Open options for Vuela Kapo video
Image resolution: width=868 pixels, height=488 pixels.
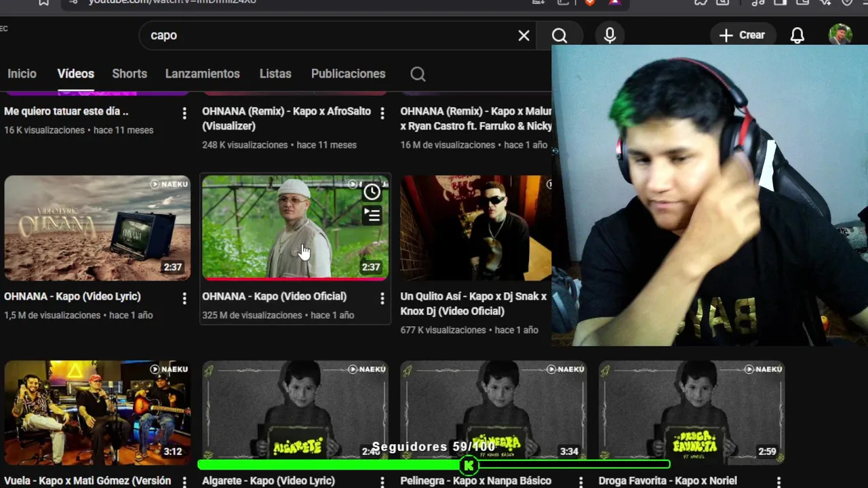click(x=184, y=481)
